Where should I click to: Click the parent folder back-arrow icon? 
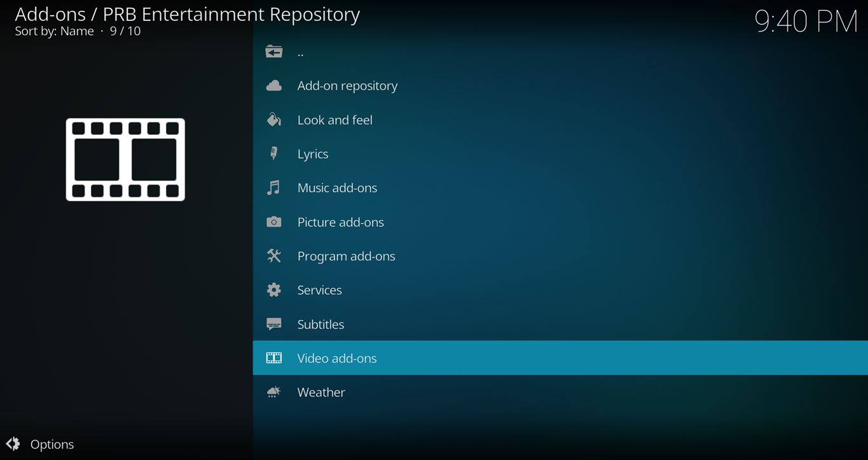[274, 52]
